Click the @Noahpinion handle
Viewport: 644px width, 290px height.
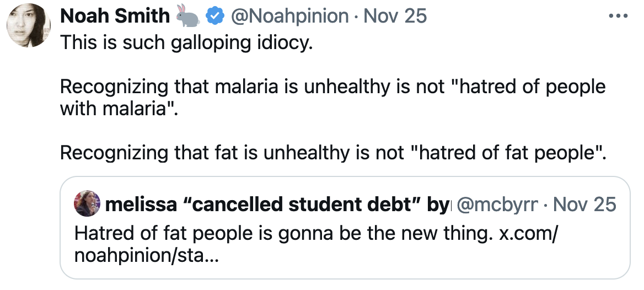[x=289, y=17]
